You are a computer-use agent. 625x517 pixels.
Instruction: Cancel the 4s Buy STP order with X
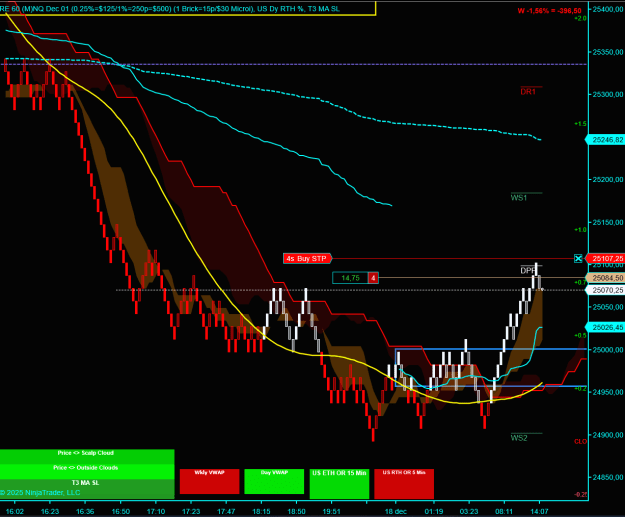578,258
